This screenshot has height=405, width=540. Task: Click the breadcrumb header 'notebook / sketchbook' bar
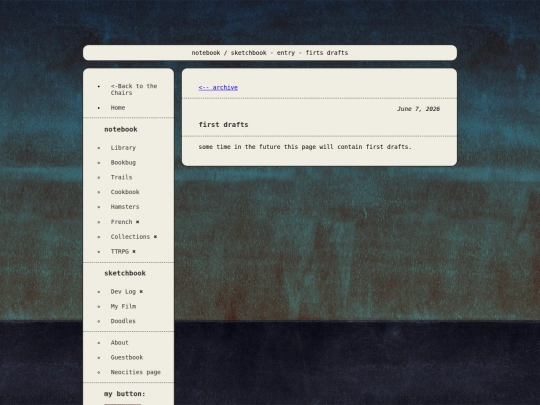[x=270, y=53]
